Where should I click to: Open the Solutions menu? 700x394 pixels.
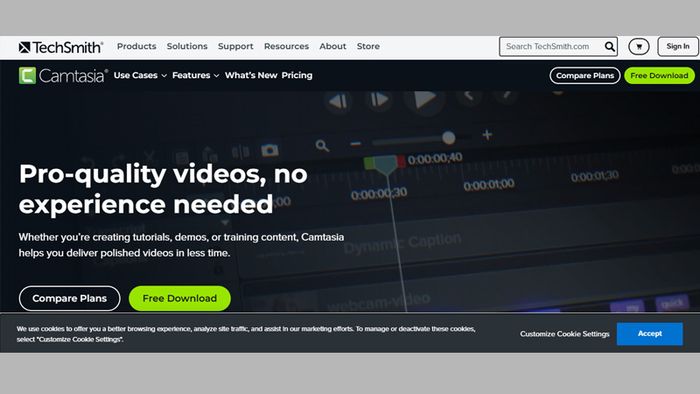tap(187, 46)
